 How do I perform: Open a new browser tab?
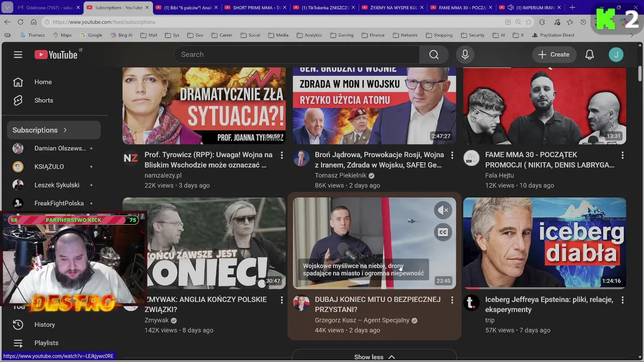point(572,8)
